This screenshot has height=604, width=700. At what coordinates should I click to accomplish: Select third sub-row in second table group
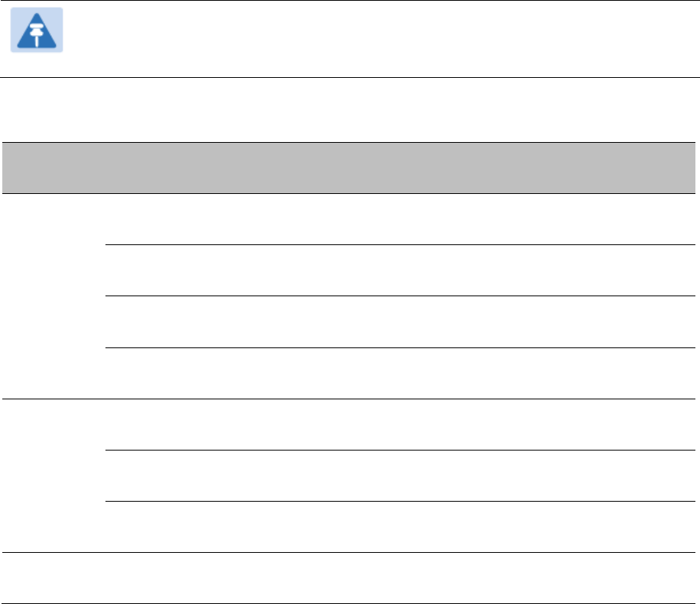click(400, 527)
